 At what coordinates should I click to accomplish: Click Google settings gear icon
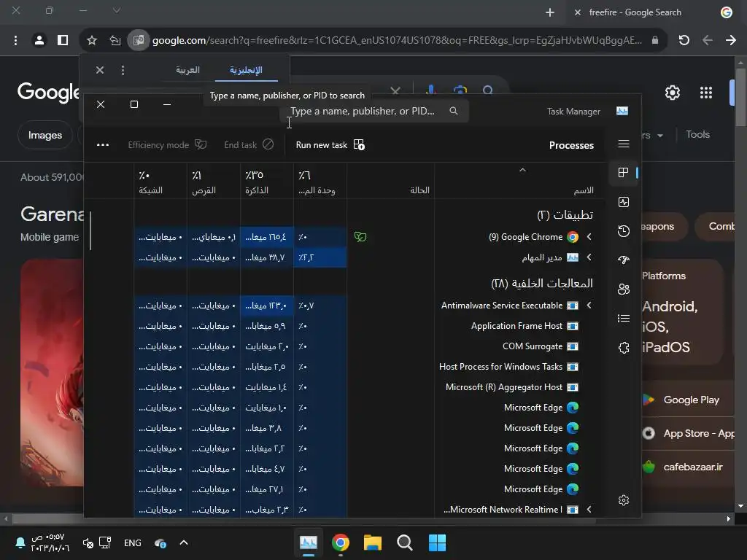[x=672, y=93]
